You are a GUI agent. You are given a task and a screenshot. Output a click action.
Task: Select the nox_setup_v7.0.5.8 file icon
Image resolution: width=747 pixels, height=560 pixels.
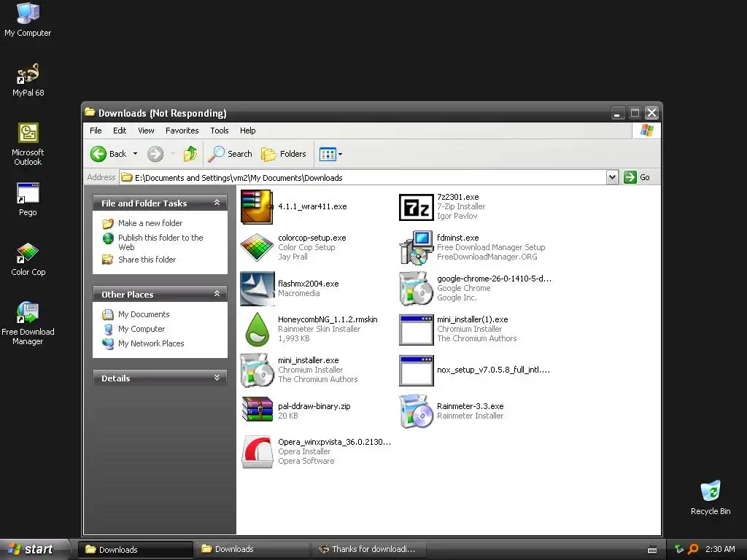(416, 370)
